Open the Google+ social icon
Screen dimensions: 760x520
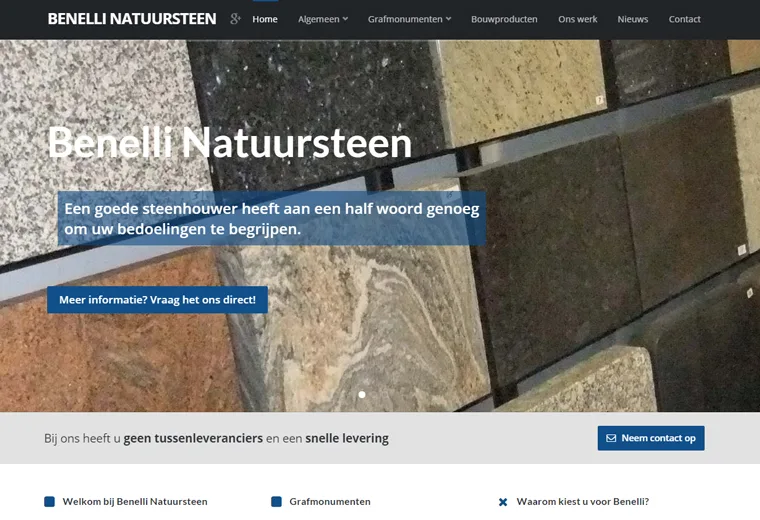[x=235, y=19]
